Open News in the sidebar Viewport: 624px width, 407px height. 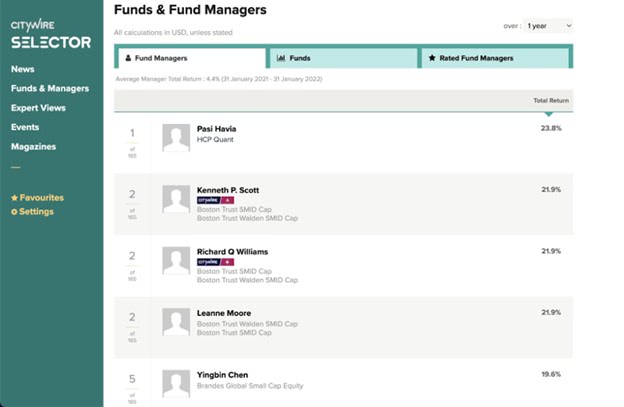(23, 69)
